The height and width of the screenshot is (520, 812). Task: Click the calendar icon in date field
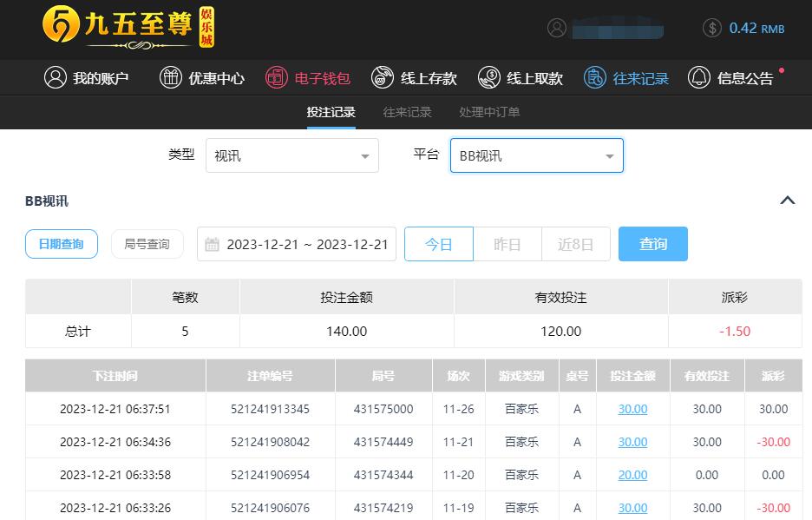click(x=212, y=245)
